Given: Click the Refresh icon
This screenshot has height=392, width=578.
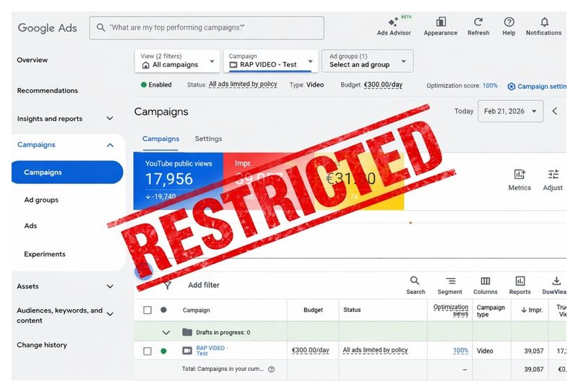Looking at the screenshot, I should (478, 22).
